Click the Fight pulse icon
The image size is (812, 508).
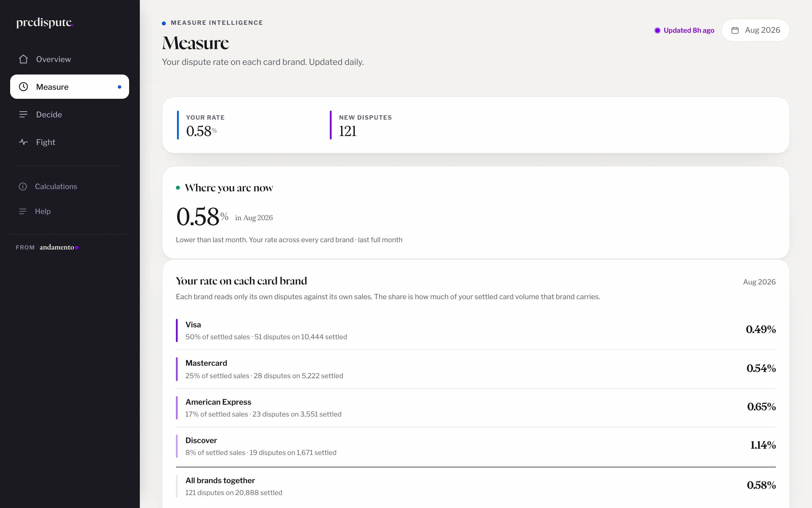coord(23,142)
